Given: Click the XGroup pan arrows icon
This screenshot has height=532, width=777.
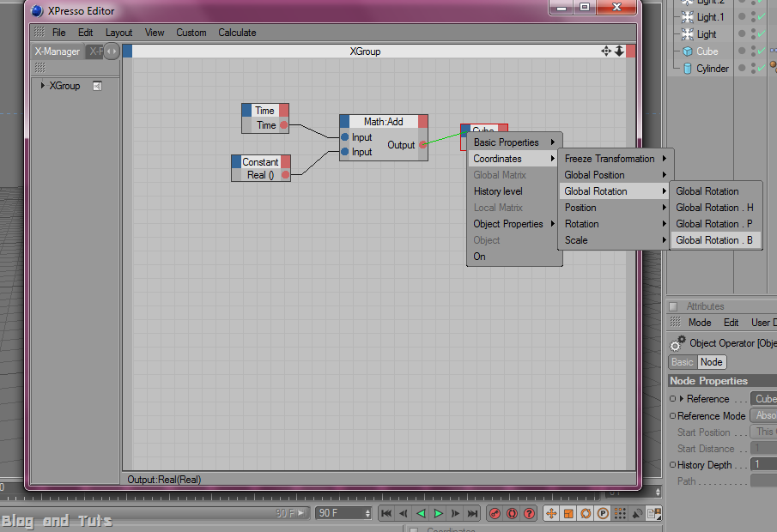Looking at the screenshot, I should click(606, 51).
